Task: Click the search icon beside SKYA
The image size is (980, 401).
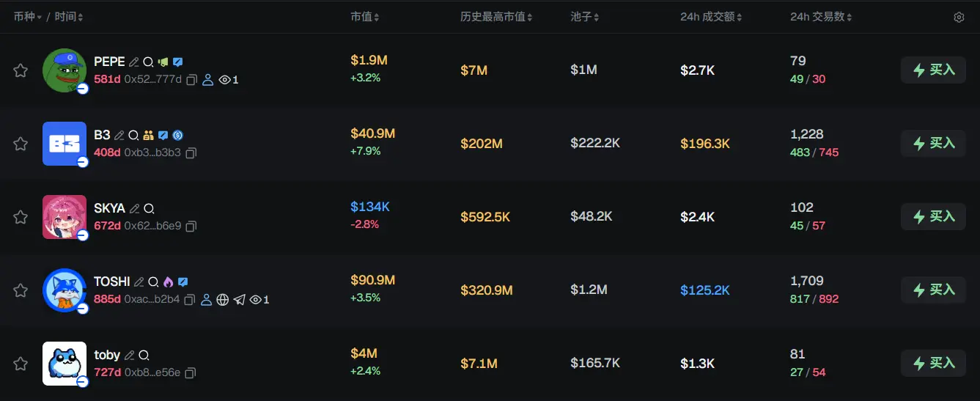Action: pos(149,209)
